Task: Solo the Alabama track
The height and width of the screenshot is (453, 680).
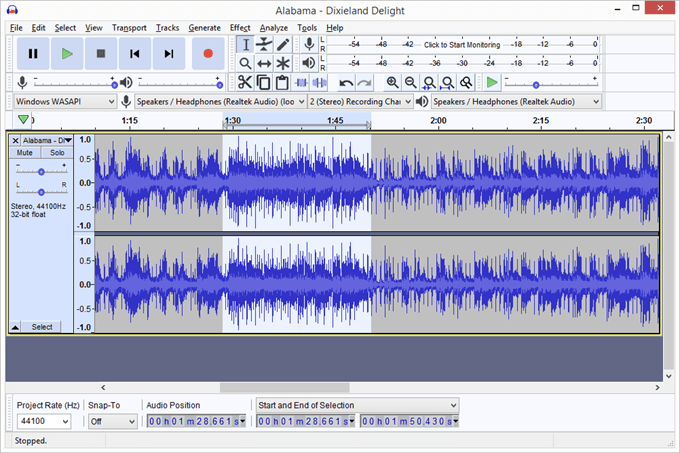Action: coord(57,153)
